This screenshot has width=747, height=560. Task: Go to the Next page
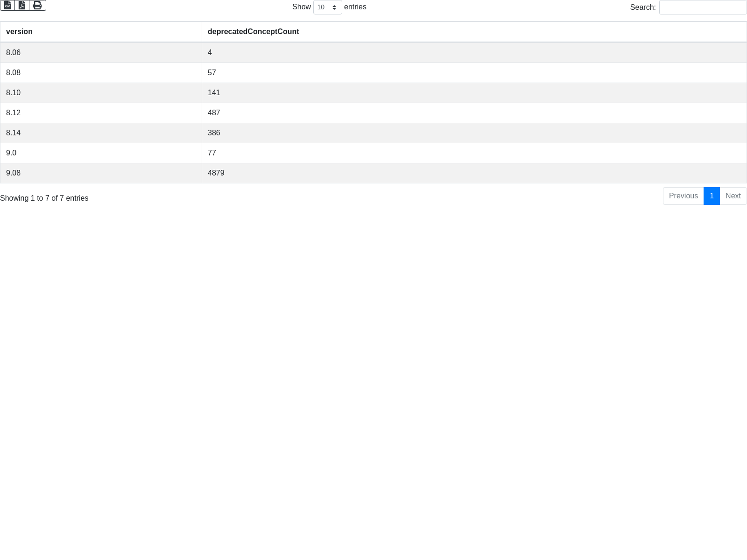pos(733,196)
